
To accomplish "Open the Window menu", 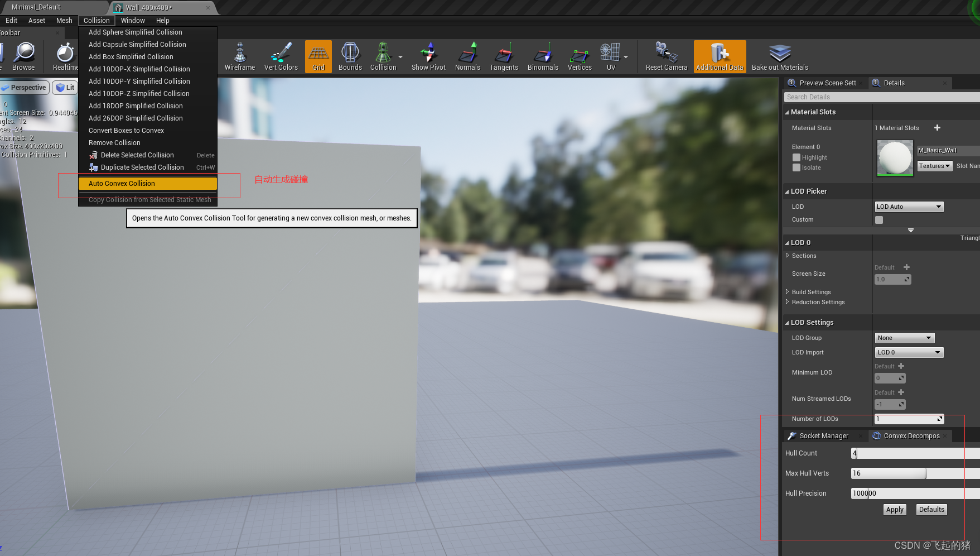I will (x=133, y=20).
